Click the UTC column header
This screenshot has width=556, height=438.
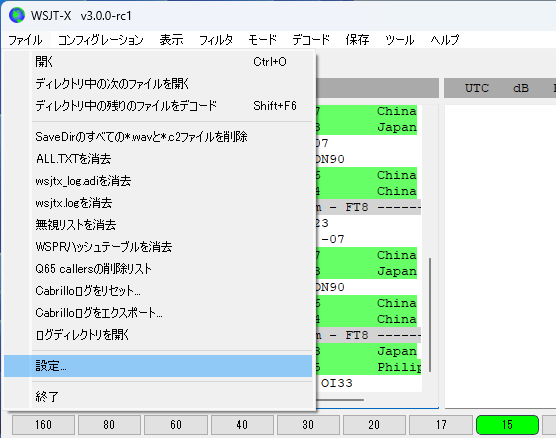pyautogui.click(x=477, y=88)
